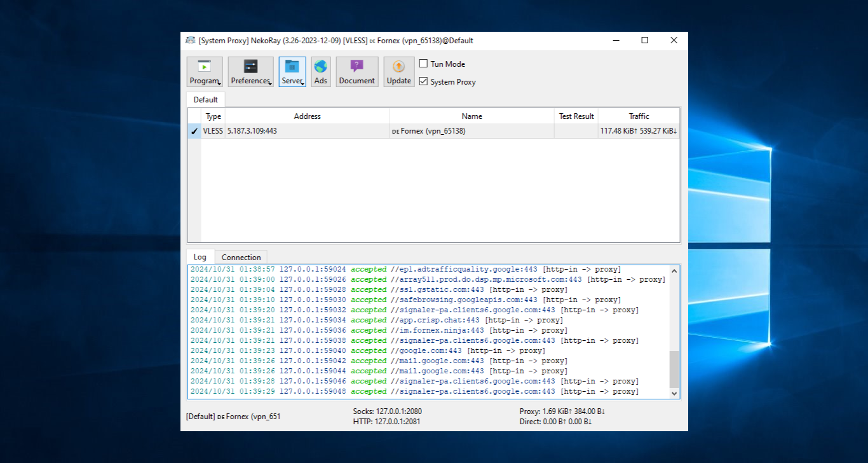Click the NekoRay title bar app icon
The image size is (868, 463).
190,40
